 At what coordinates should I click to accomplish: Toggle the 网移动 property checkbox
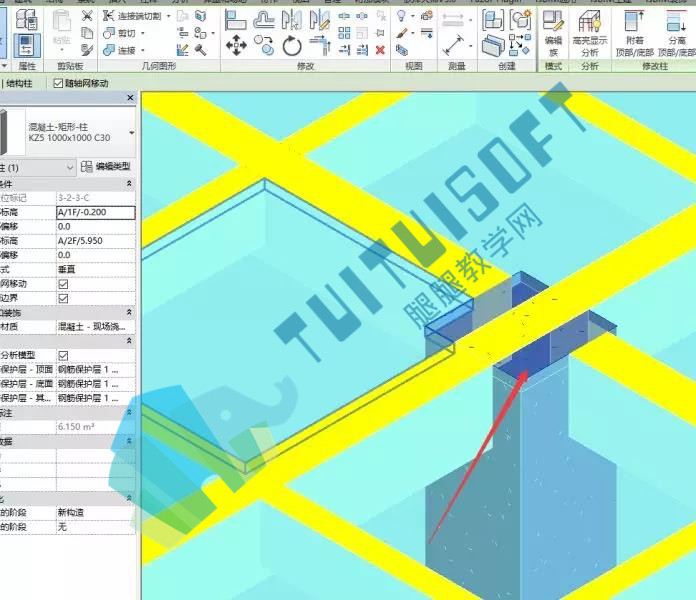point(63,284)
